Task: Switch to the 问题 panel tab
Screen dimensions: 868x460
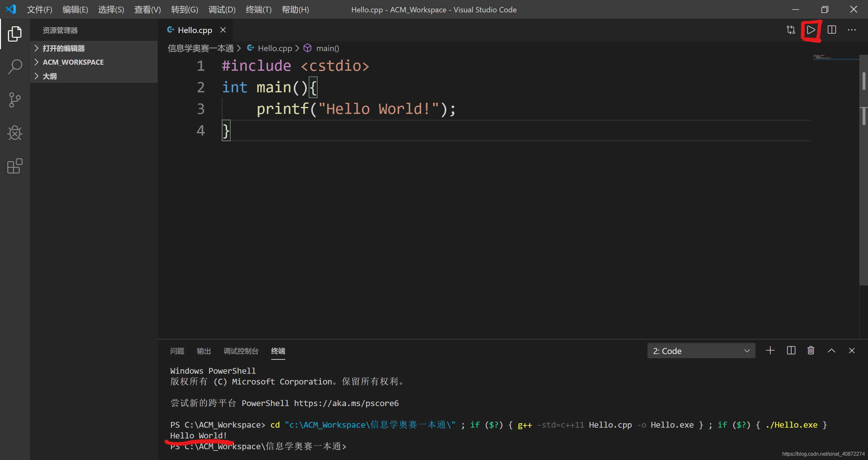Action: coord(177,351)
